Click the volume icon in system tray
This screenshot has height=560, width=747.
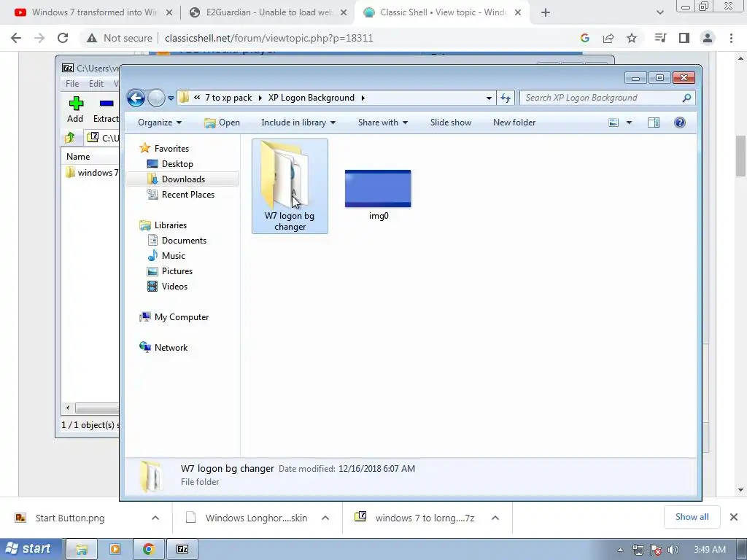coord(673,550)
